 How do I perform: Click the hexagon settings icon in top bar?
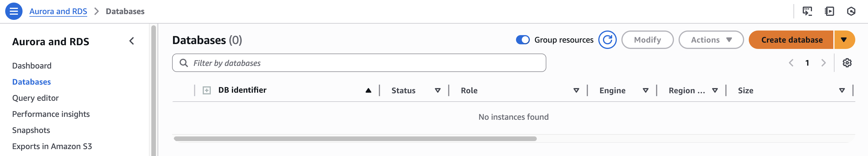pos(851,11)
